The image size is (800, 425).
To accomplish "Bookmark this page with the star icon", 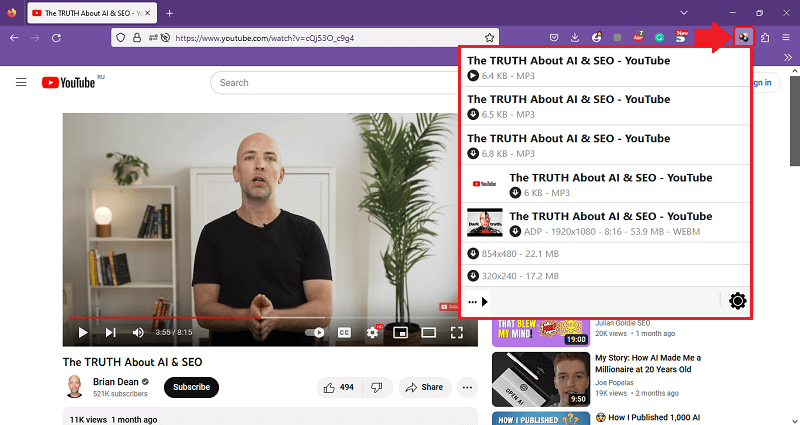I will (489, 38).
